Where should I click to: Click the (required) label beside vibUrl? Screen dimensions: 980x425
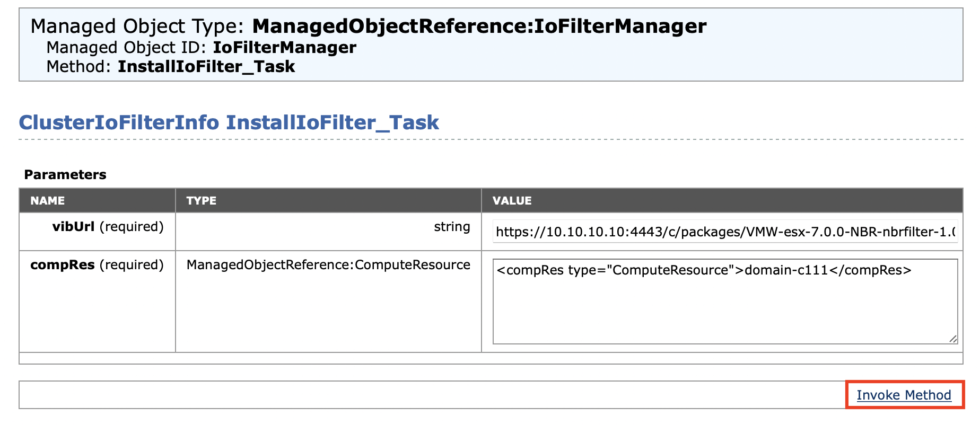[132, 227]
